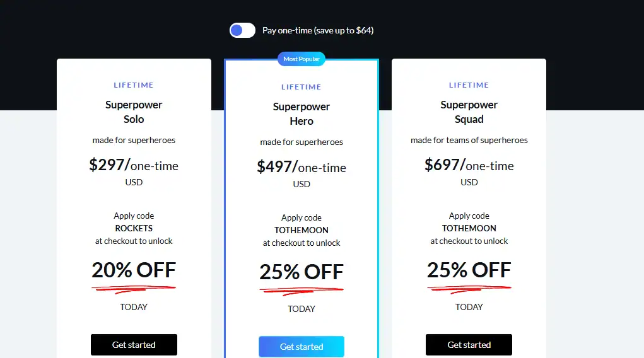Select the Superpower Solo plan title

[x=134, y=112]
